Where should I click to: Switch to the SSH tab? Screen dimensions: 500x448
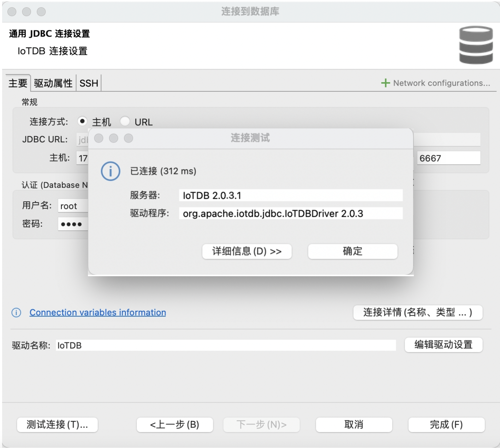tap(88, 83)
